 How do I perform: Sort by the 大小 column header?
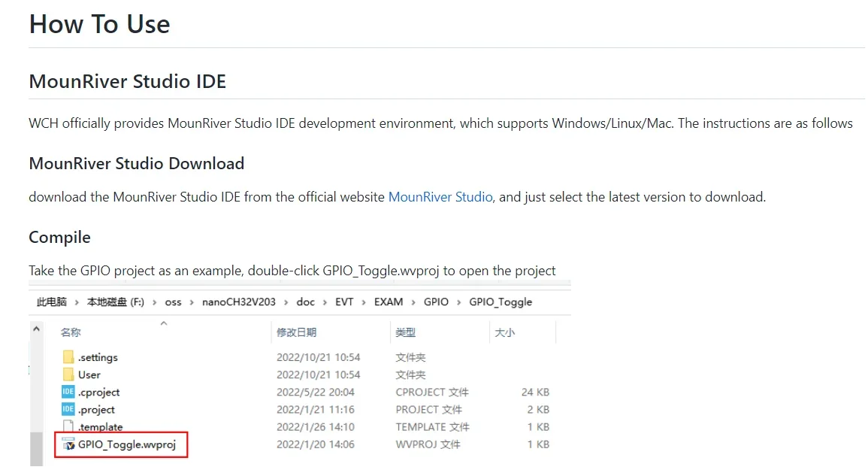point(504,332)
